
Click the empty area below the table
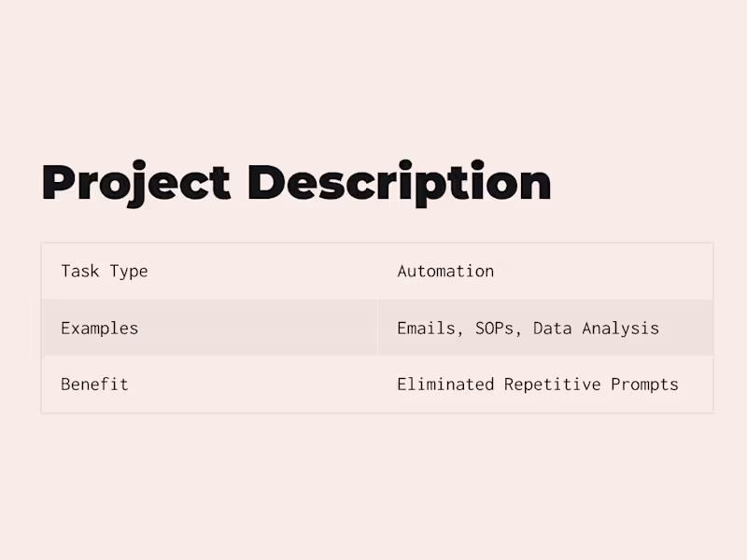[373, 485]
